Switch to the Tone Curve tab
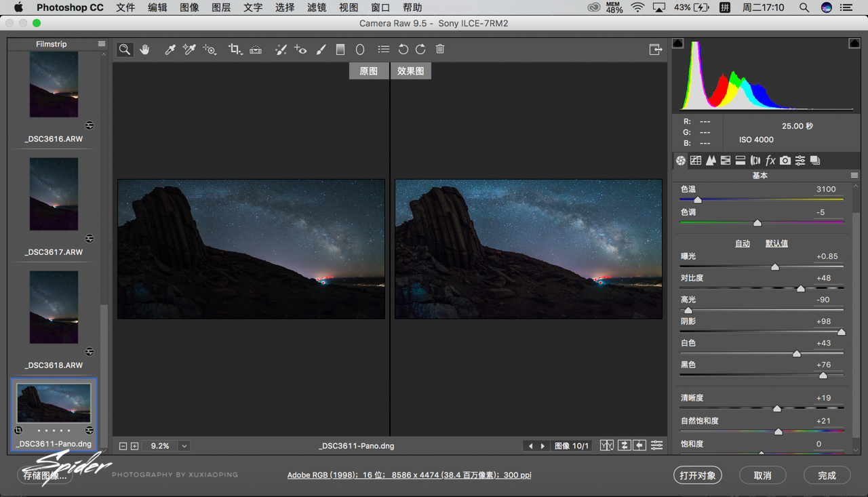The width and height of the screenshot is (868, 497). point(696,161)
